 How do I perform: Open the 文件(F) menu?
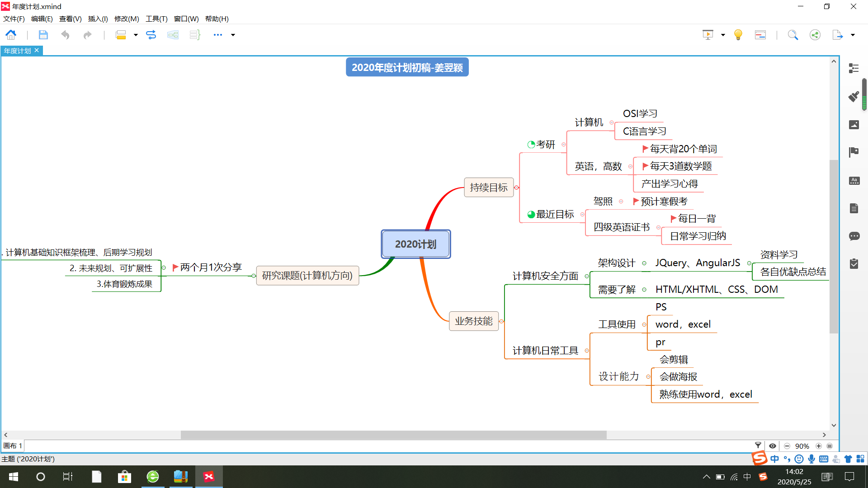[14, 19]
